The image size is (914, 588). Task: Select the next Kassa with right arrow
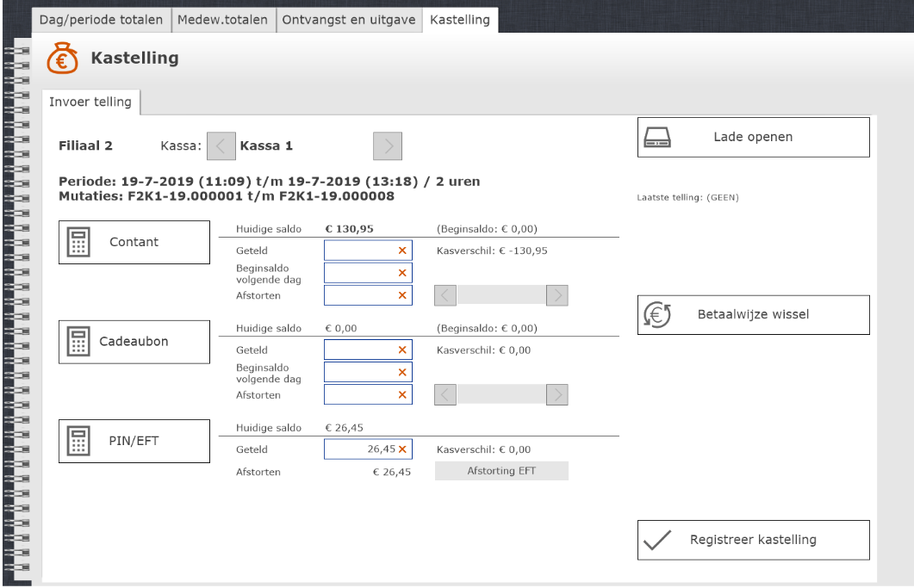click(388, 146)
